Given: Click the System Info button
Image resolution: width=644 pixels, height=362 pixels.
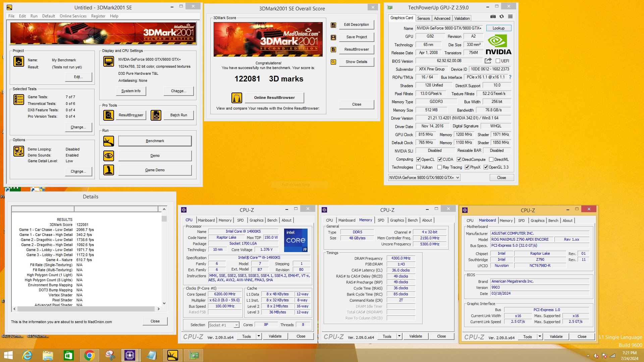Looking at the screenshot, I should [x=131, y=91].
